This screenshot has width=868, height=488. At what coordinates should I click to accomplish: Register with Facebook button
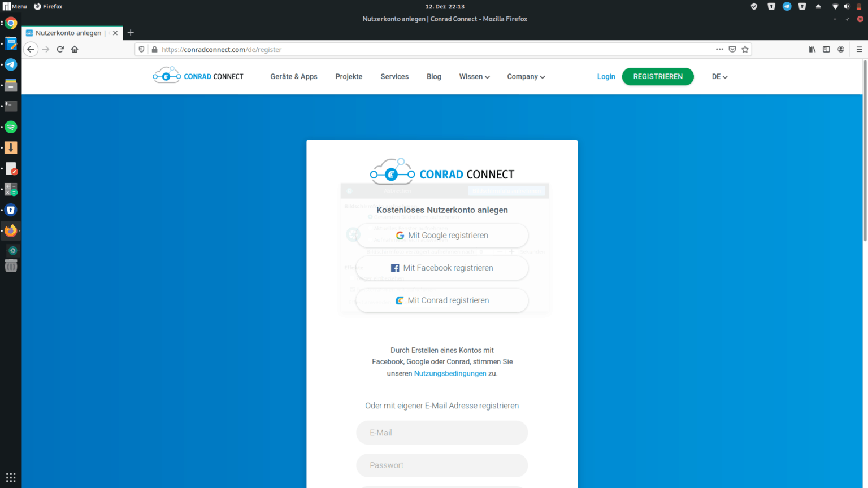click(442, 268)
